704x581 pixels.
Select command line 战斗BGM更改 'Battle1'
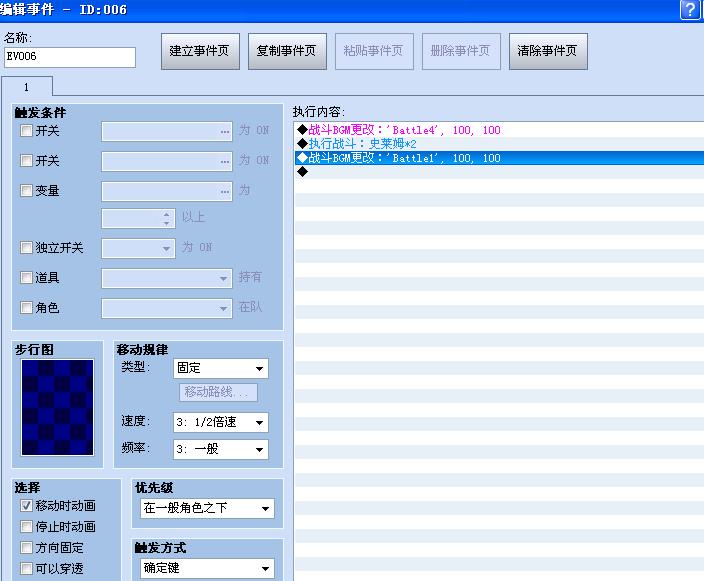pos(499,158)
